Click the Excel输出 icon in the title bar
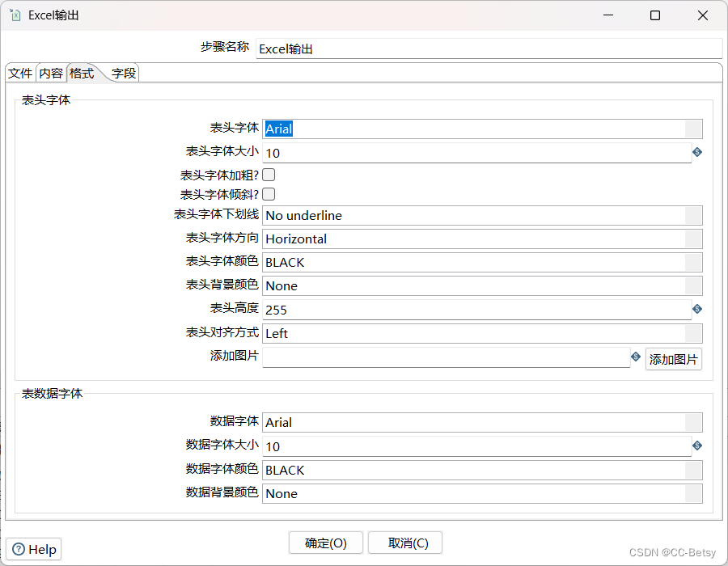The width and height of the screenshot is (728, 566). (x=14, y=15)
